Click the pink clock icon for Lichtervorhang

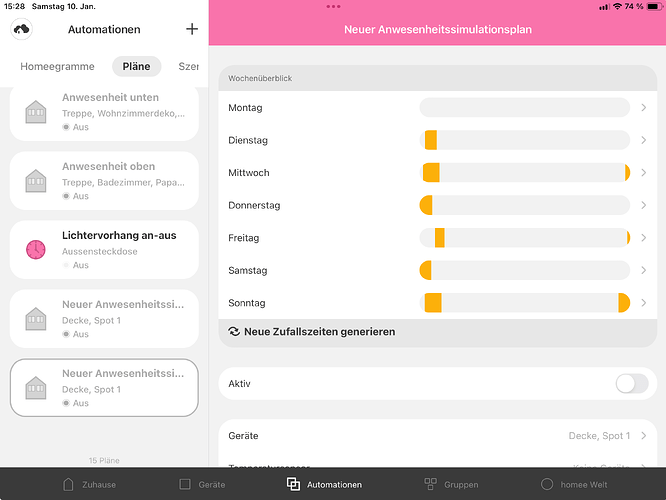[x=36, y=250]
